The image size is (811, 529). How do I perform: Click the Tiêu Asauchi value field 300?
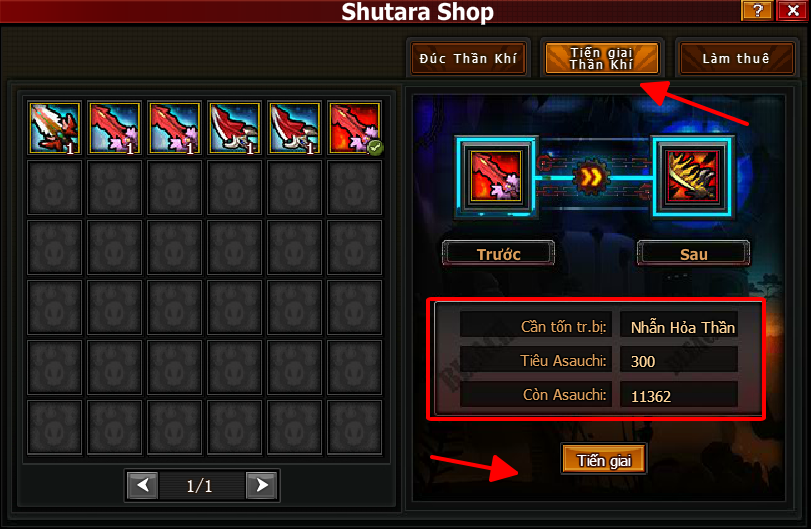[679, 360]
